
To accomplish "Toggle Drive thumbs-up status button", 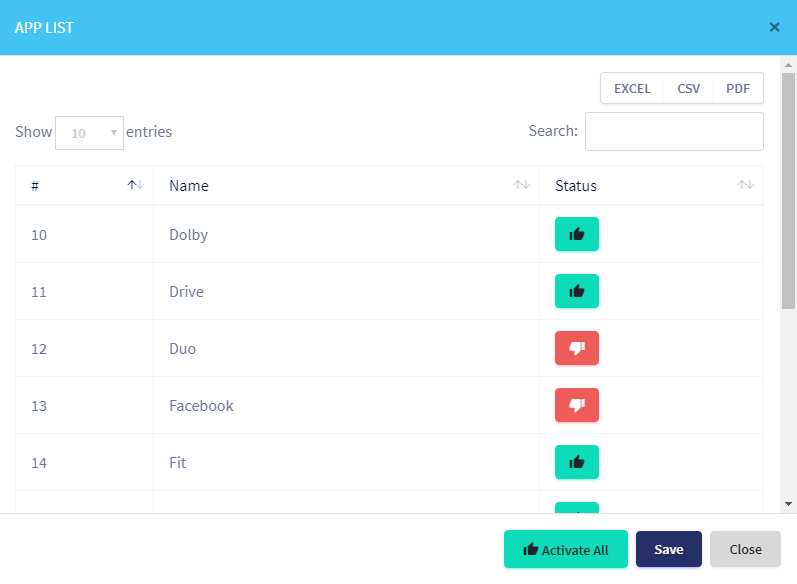I will pyautogui.click(x=576, y=291).
